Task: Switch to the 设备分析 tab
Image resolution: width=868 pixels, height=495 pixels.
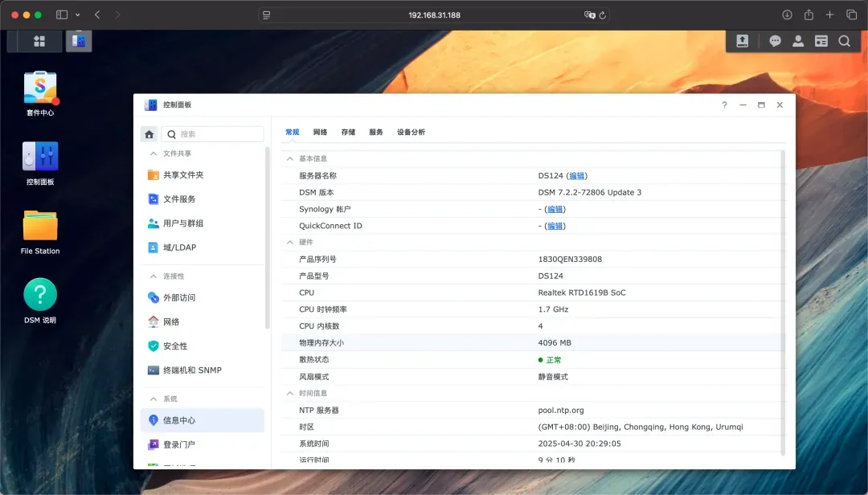Action: pos(411,133)
